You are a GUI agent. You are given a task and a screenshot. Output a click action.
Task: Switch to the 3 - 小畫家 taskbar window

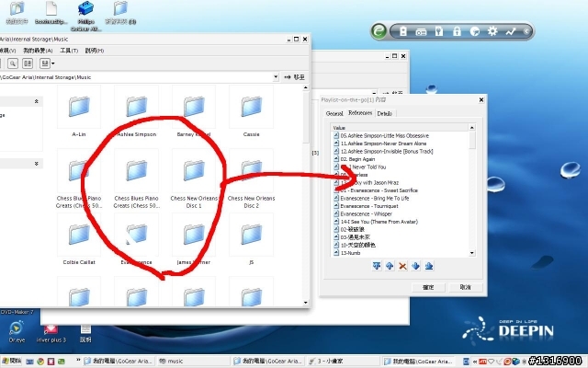343,362
